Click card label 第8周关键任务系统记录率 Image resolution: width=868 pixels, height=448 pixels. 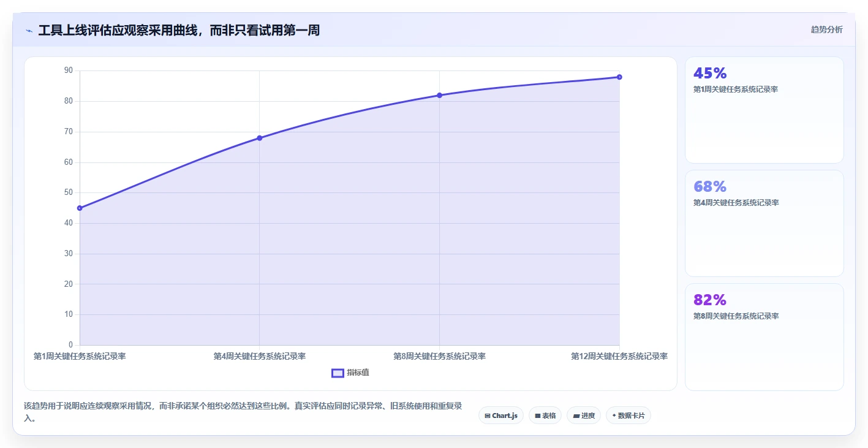pyautogui.click(x=736, y=316)
